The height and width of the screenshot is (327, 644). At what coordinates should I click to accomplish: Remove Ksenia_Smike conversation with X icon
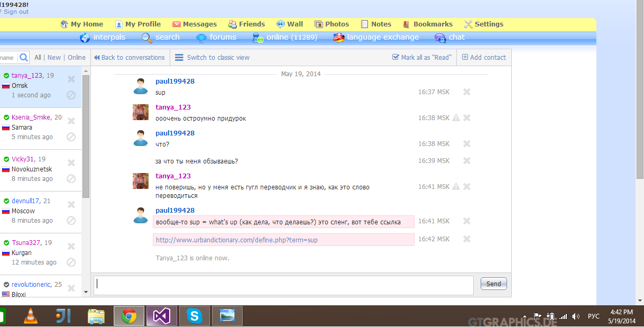tap(71, 121)
